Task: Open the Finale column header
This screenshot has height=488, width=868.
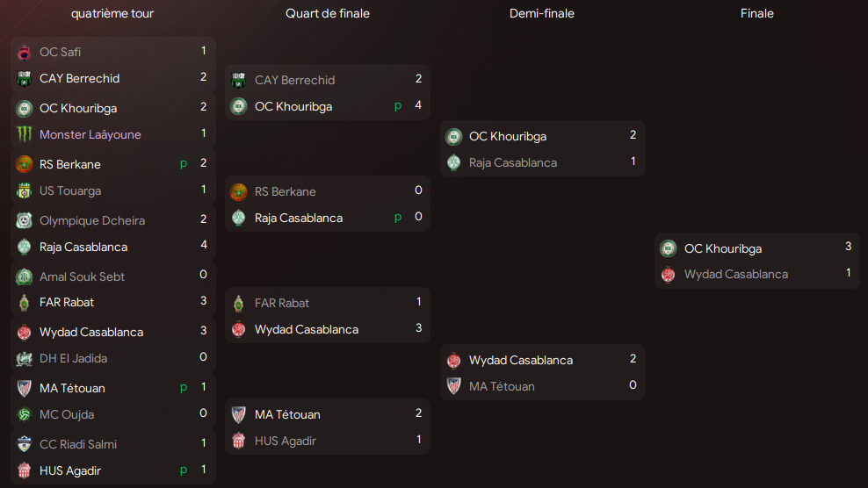Action: point(756,13)
